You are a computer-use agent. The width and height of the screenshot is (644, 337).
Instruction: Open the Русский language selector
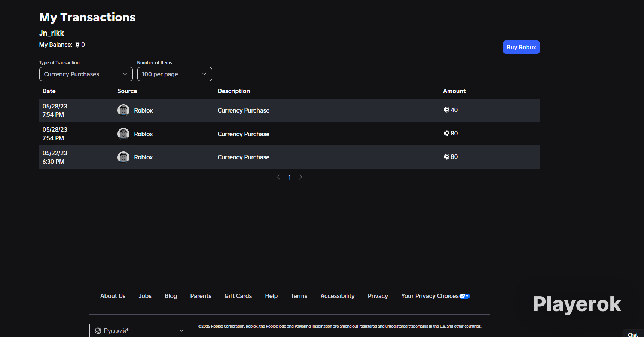tap(139, 331)
